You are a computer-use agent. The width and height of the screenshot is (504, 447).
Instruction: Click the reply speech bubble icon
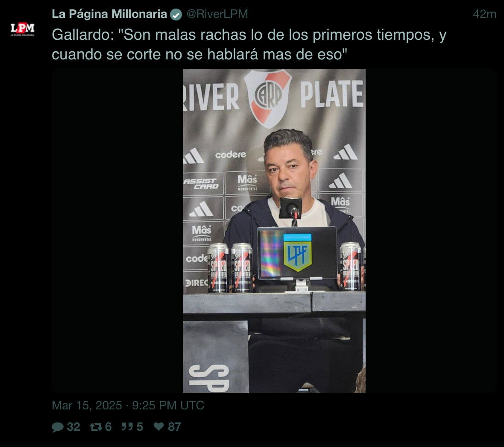58,427
